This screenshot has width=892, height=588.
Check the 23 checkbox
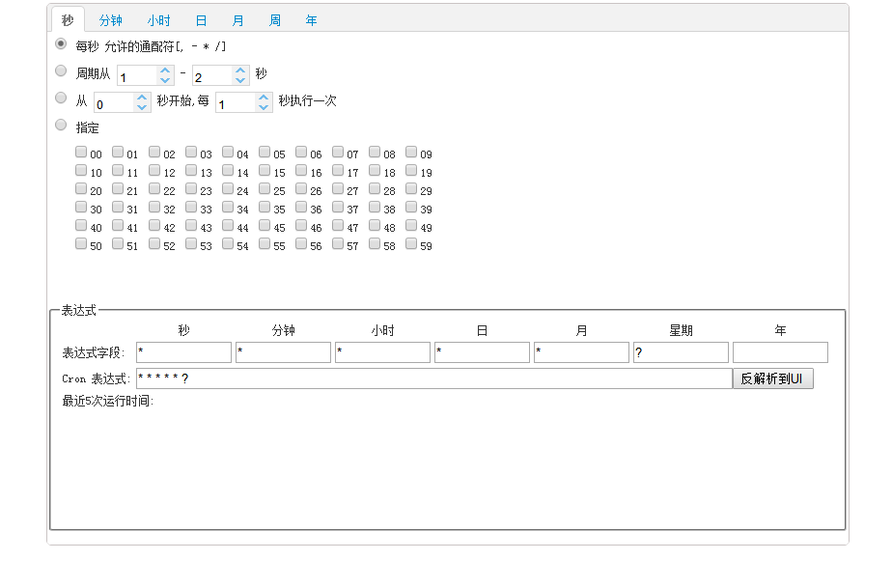click(191, 188)
